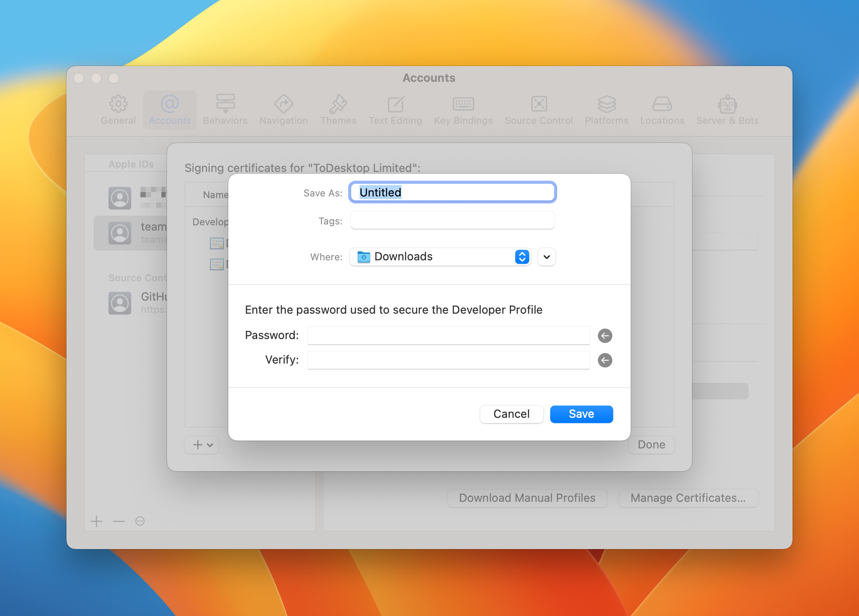859x616 pixels.
Task: Open the plus dropdown below certificates list
Action: [x=202, y=445]
